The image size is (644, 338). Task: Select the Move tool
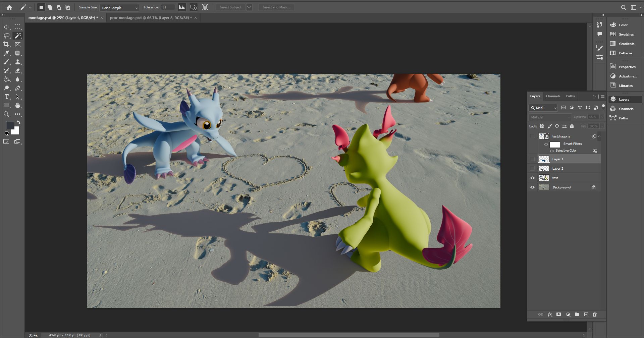pos(6,27)
